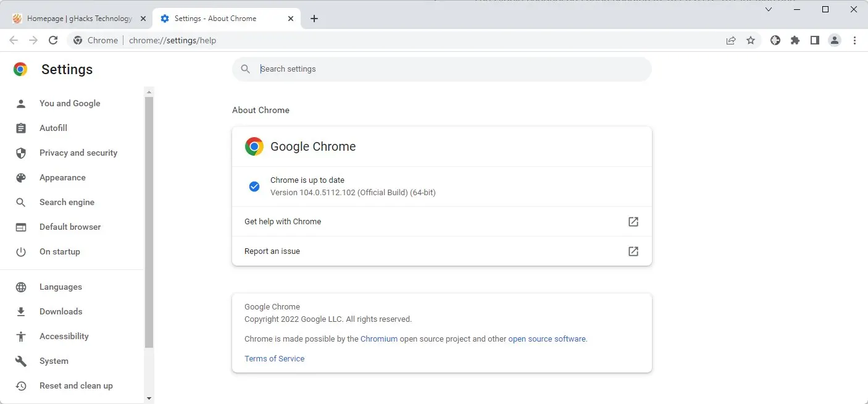
Task: Click the external link icon for Get help
Action: point(633,222)
